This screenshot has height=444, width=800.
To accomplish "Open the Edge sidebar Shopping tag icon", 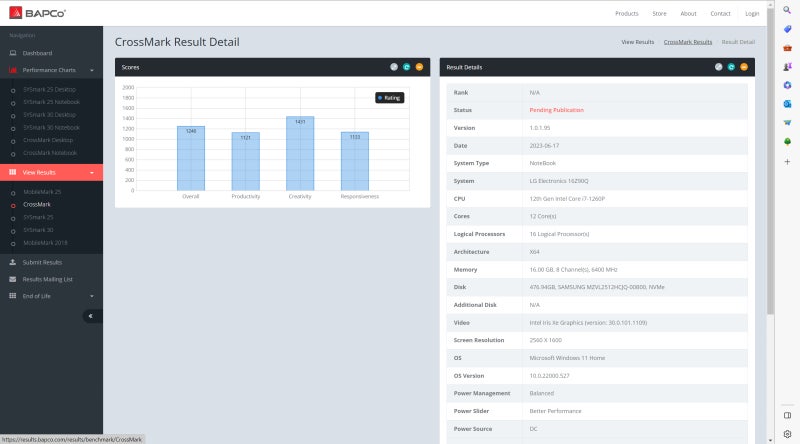I will [x=787, y=29].
